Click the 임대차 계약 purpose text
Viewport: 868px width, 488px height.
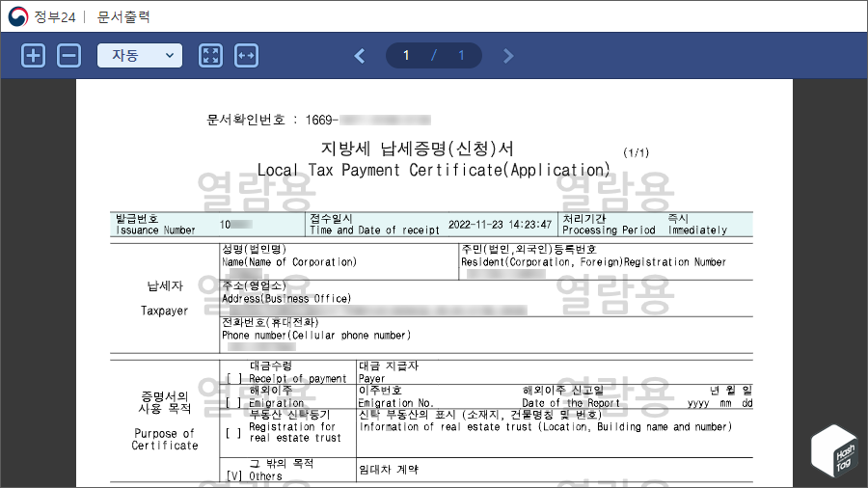389,469
